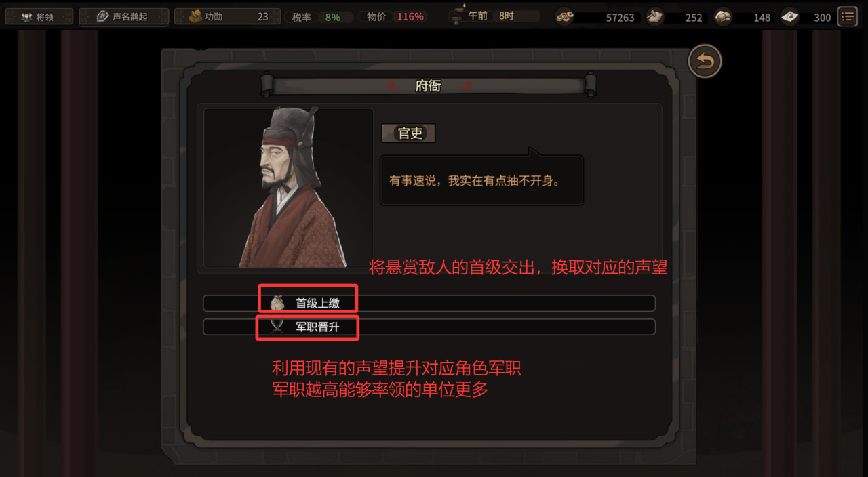Screen dimensions: 868x477
Task: Click the back arrow return button
Action: coord(705,62)
